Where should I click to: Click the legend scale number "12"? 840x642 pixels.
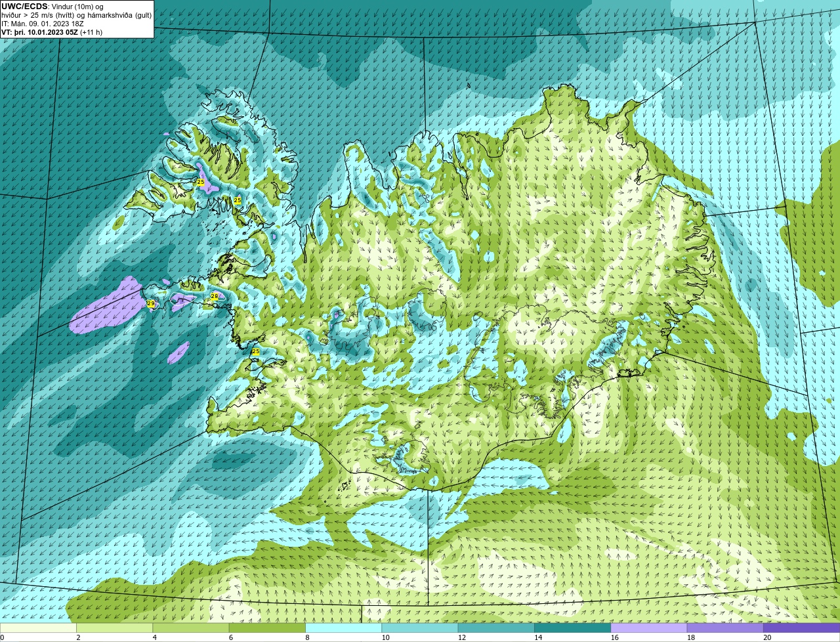461,637
